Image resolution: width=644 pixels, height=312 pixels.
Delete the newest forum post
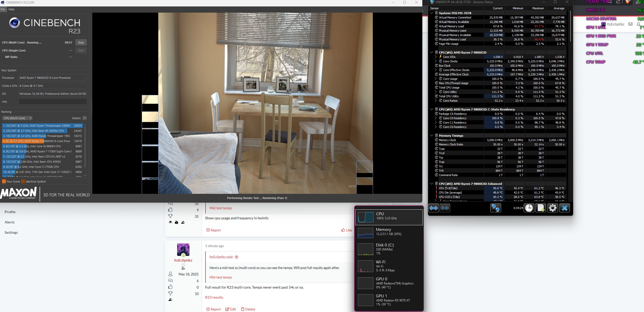(x=248, y=309)
